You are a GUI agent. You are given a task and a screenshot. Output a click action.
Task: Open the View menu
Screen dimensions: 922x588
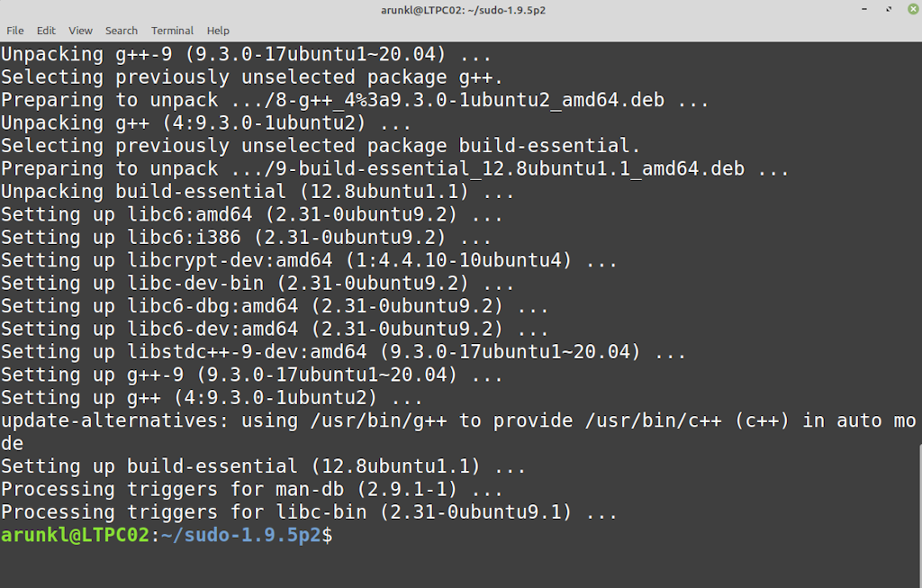80,31
